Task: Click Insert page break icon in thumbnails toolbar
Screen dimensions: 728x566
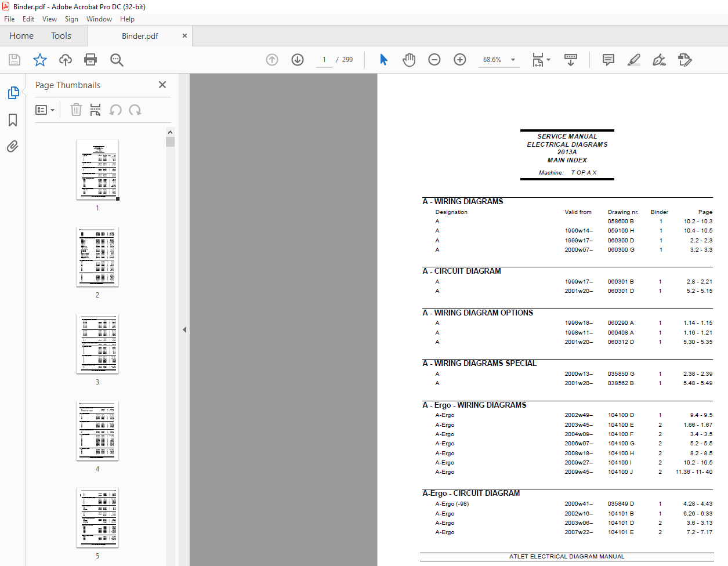Action: pos(96,110)
